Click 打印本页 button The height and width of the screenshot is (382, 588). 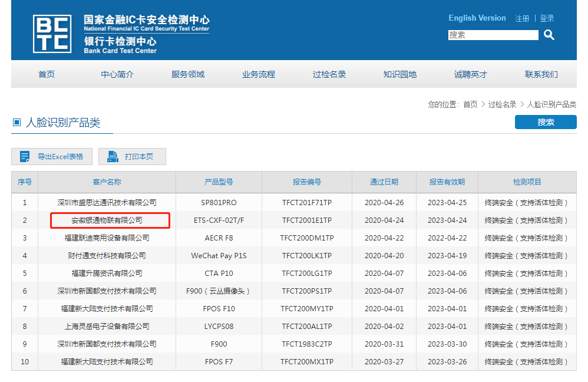(x=132, y=156)
